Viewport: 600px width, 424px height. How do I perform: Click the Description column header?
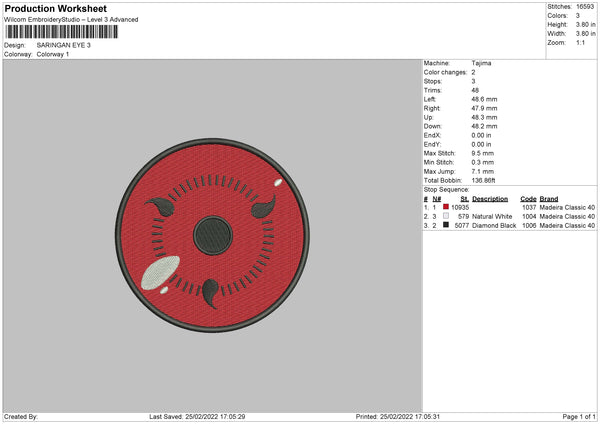490,199
